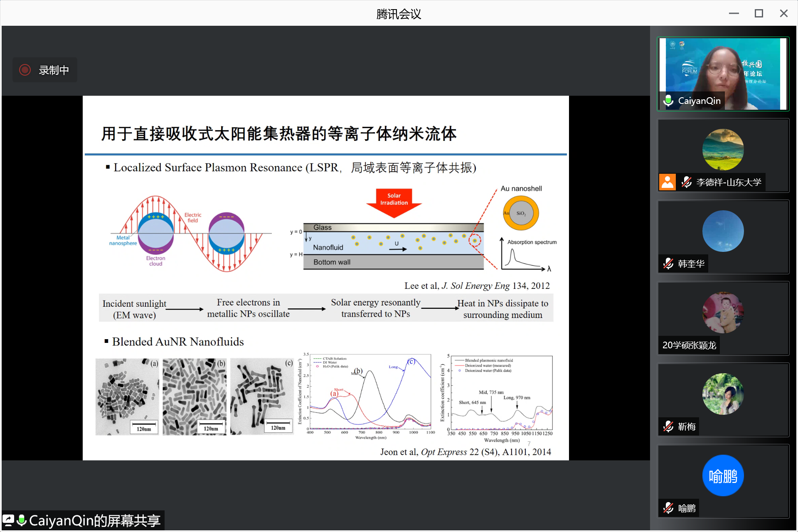Click the orange host icon by 李德祥

pos(667,182)
